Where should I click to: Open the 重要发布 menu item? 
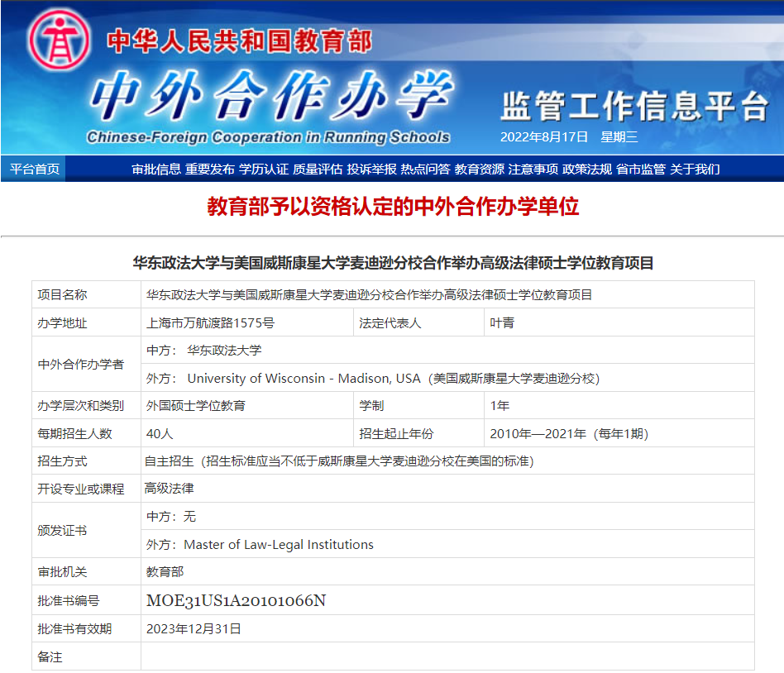(x=209, y=169)
